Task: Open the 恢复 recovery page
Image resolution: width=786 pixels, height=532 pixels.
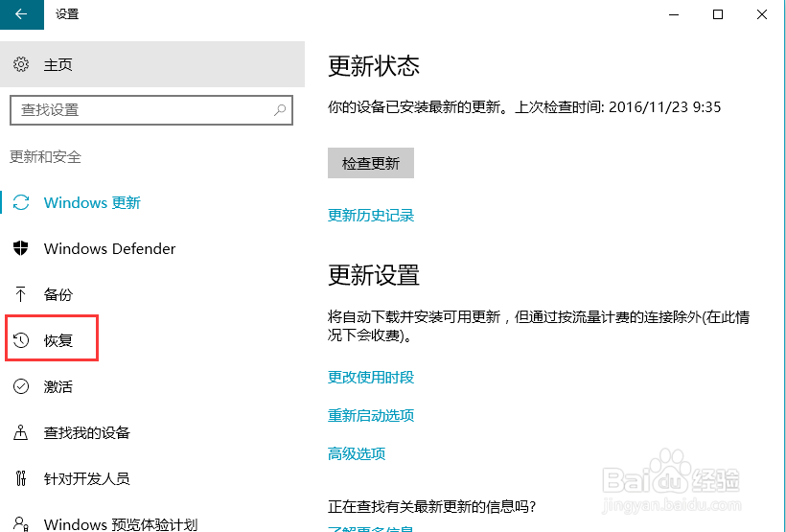Action: [x=58, y=340]
